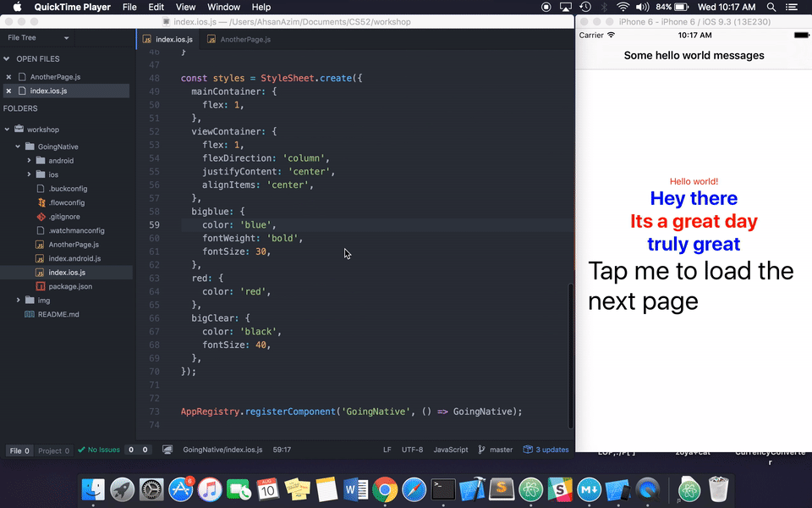Open the File Tree dropdown
Image resolution: width=812 pixels, height=508 pixels.
tap(38, 38)
